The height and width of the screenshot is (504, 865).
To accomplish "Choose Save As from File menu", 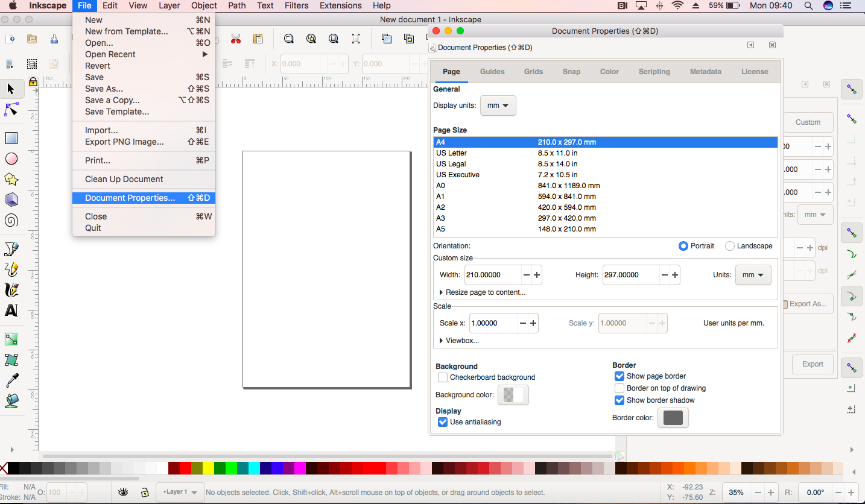I will (x=144, y=89).
